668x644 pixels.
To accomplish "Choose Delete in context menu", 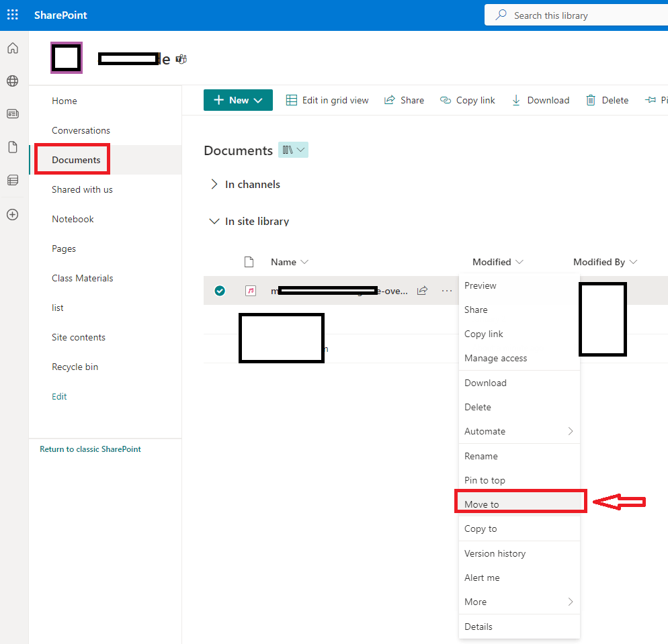I will (519, 408).
